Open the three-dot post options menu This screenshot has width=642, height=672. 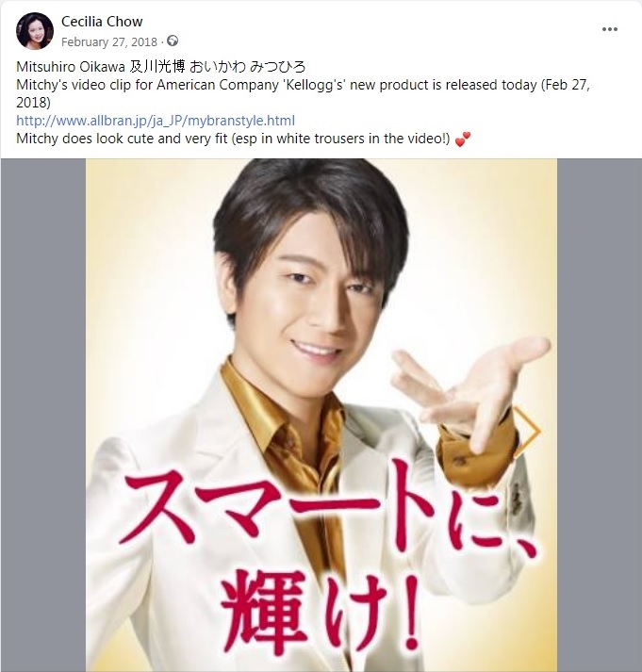pyautogui.click(x=609, y=29)
